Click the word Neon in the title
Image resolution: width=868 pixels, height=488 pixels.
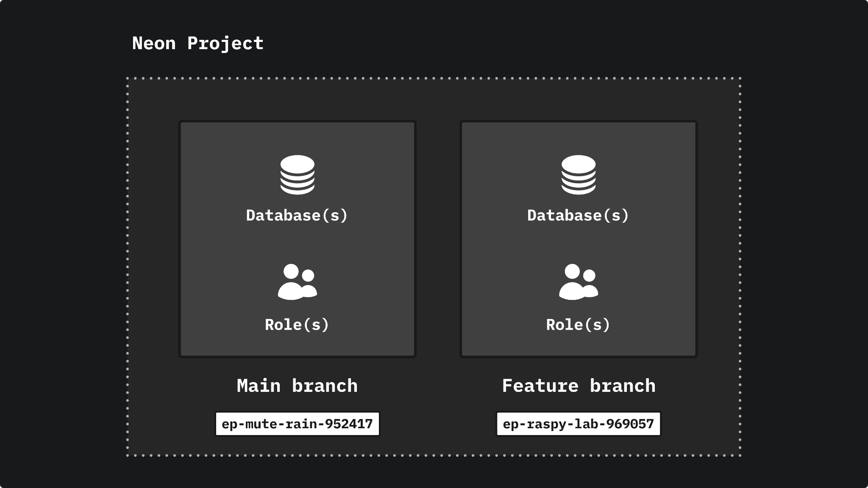pyautogui.click(x=154, y=43)
